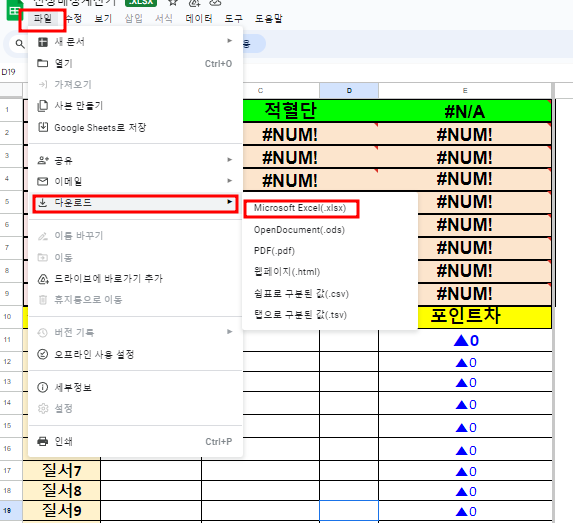Select row 17 header
The height and width of the screenshot is (523, 573).
[x=11, y=470]
